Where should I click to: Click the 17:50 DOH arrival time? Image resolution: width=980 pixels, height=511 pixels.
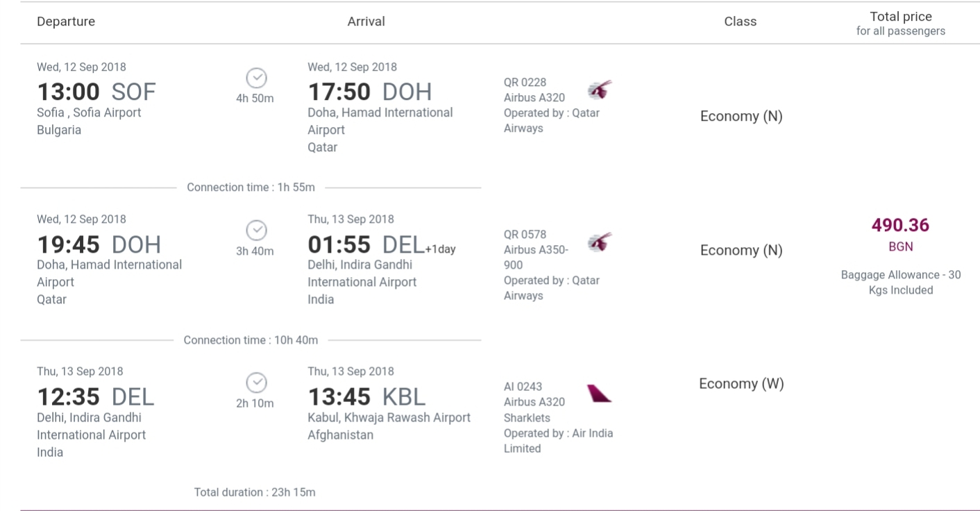[370, 92]
